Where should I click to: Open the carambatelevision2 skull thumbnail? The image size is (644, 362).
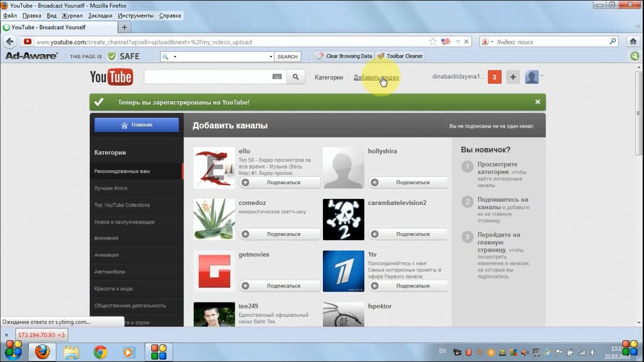pos(344,220)
